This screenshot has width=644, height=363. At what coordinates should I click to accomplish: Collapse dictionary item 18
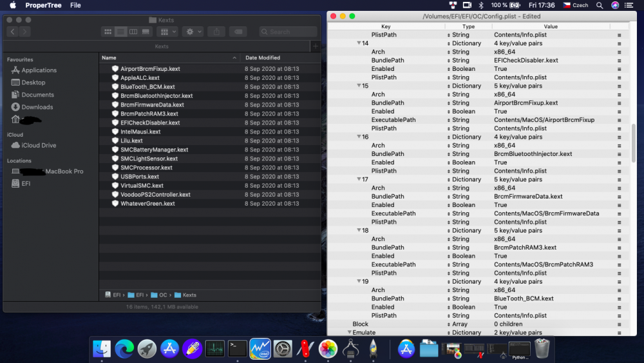[359, 230]
